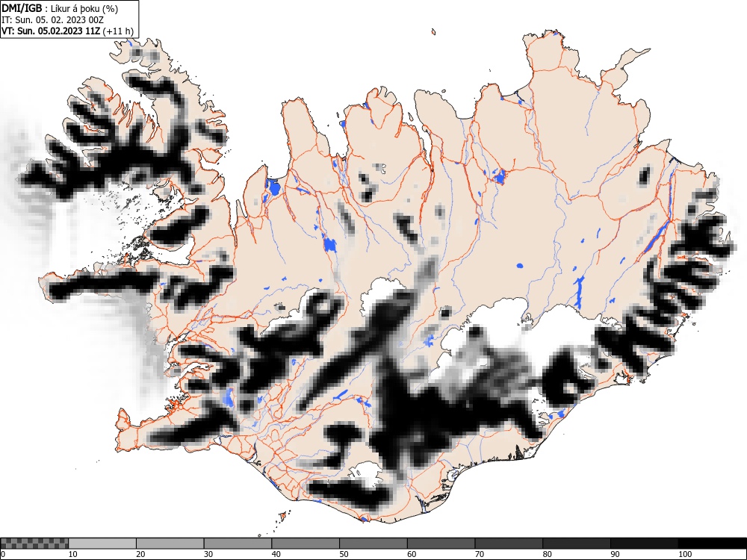The image size is (747, 560).
Task: Click the 70–80 percent legend swatch
Action: pyautogui.click(x=509, y=544)
